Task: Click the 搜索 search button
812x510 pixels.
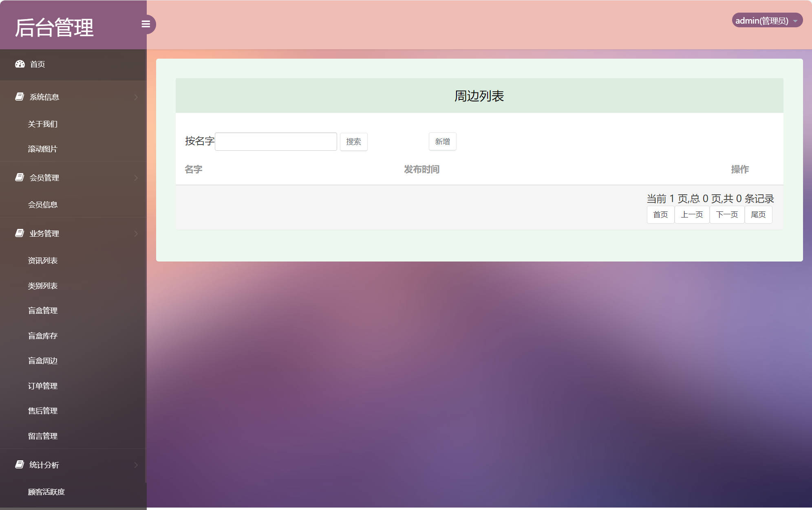Action: click(x=353, y=141)
